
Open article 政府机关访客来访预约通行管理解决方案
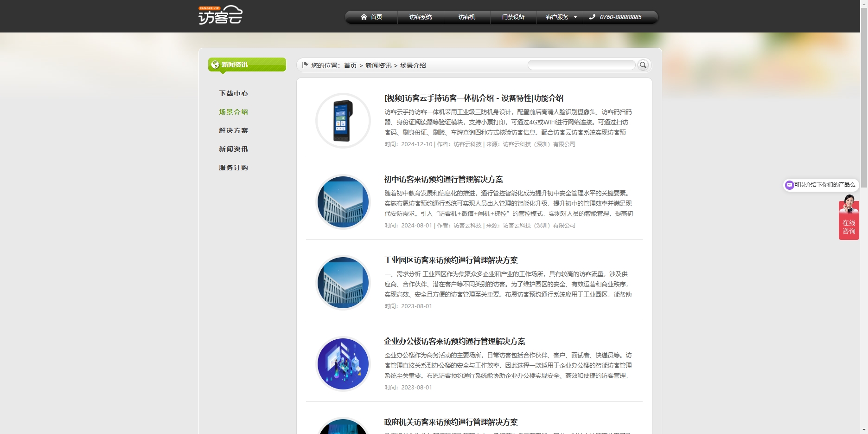tap(451, 422)
